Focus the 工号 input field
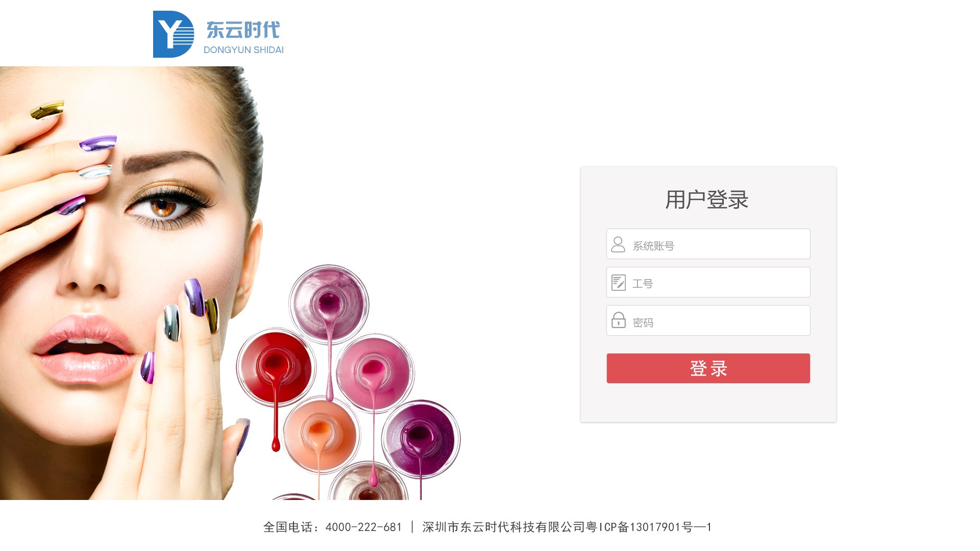The height and width of the screenshot is (551, 980). (708, 282)
